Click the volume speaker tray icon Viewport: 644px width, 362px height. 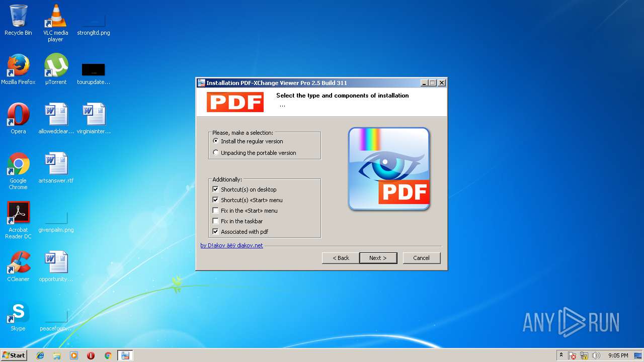[x=596, y=355]
